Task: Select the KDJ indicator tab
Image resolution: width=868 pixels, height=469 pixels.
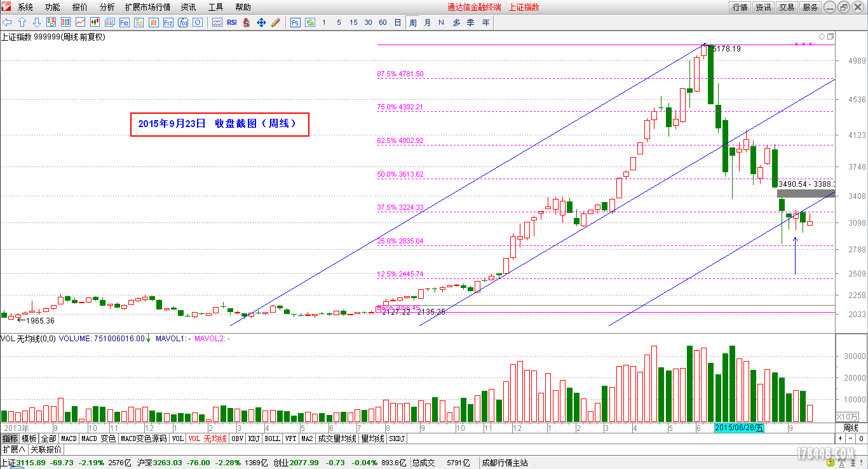Action: pyautogui.click(x=254, y=438)
